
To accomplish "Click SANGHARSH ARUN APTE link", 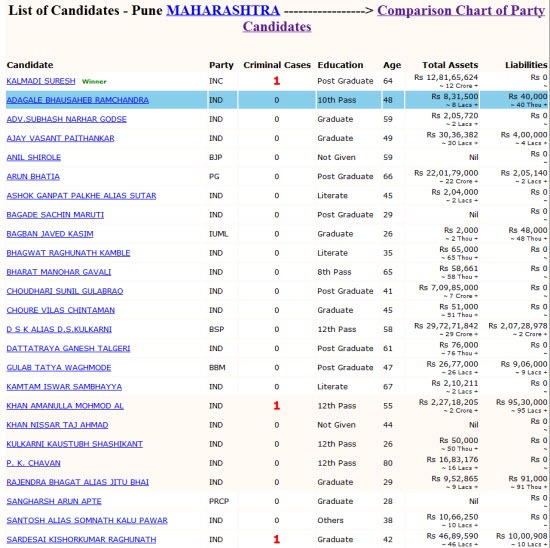I will coord(54,502).
